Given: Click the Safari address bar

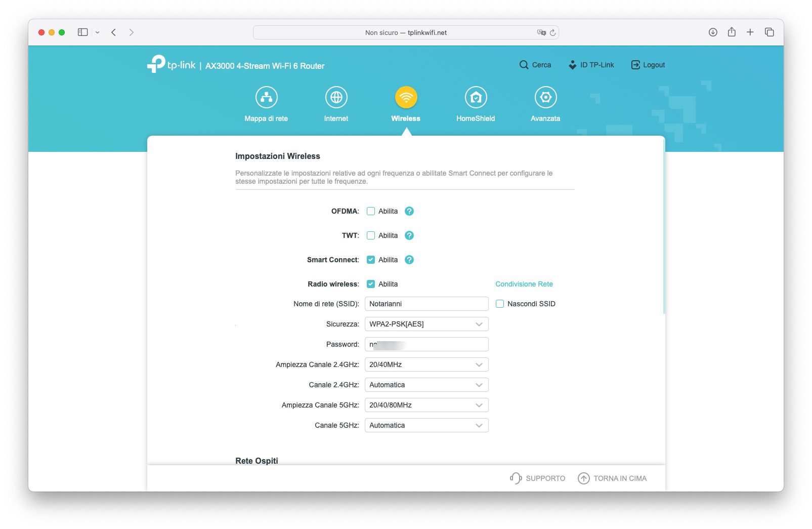Looking at the screenshot, I should (x=406, y=32).
